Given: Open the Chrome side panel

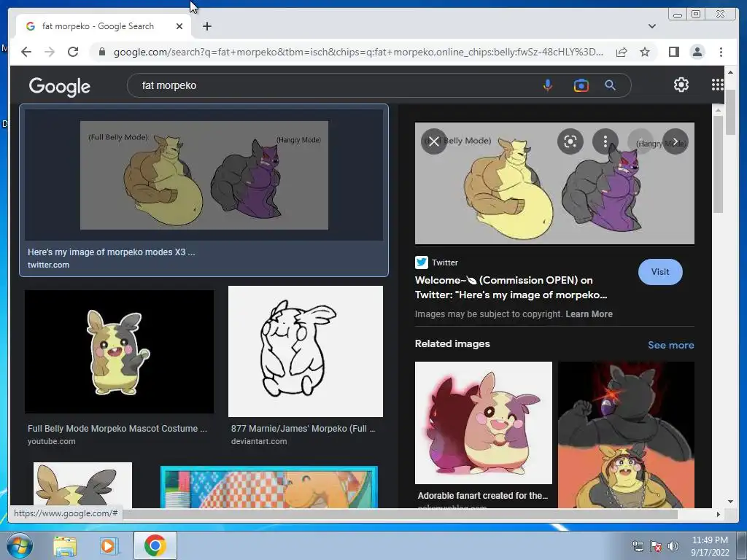Looking at the screenshot, I should (x=673, y=52).
